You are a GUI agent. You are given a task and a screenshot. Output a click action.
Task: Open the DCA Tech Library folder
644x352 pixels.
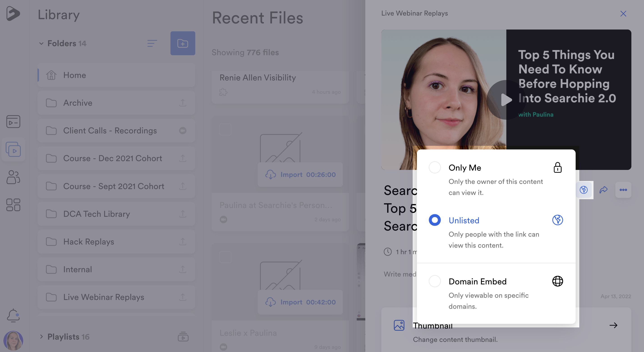(x=116, y=214)
